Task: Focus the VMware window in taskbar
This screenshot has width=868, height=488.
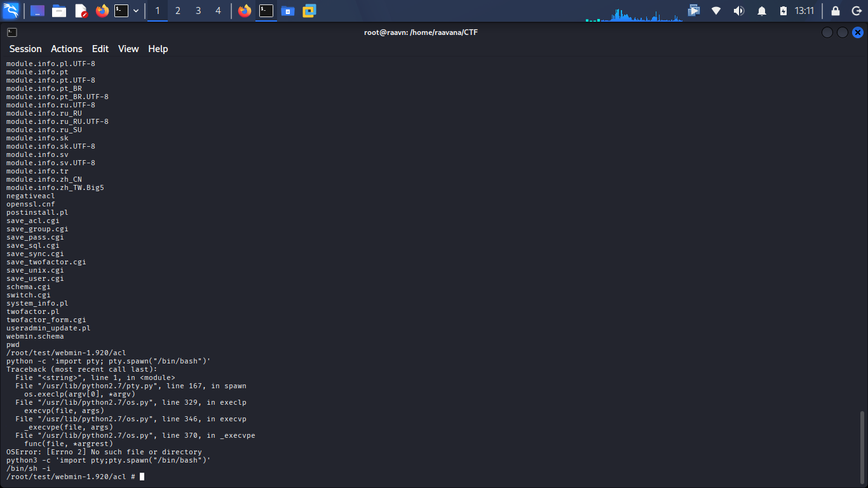Action: coord(309,11)
